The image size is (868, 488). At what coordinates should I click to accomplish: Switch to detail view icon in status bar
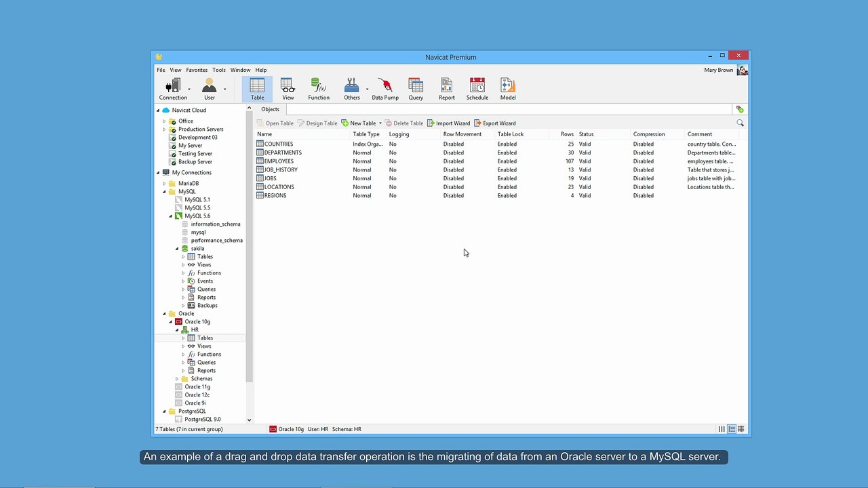coord(732,429)
